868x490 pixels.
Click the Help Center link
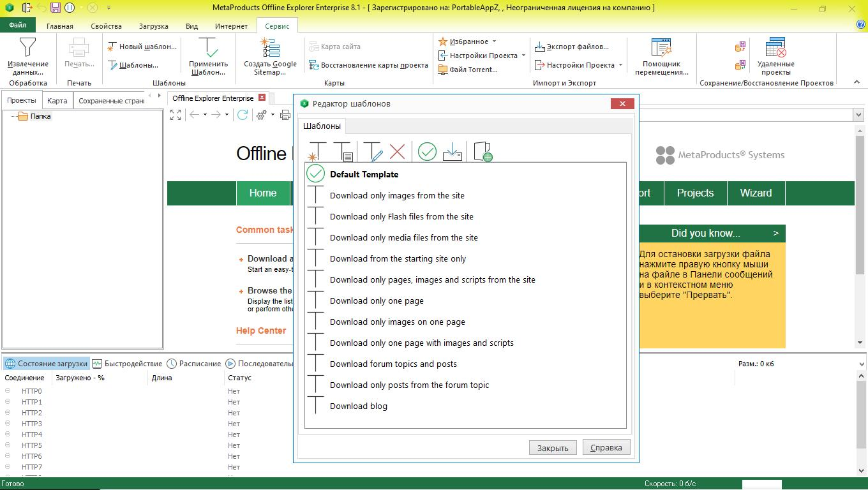pyautogui.click(x=261, y=330)
